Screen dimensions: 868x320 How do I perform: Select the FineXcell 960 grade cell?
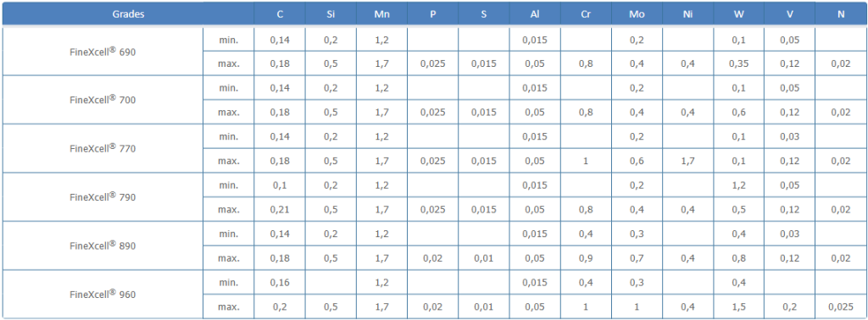pyautogui.click(x=103, y=294)
